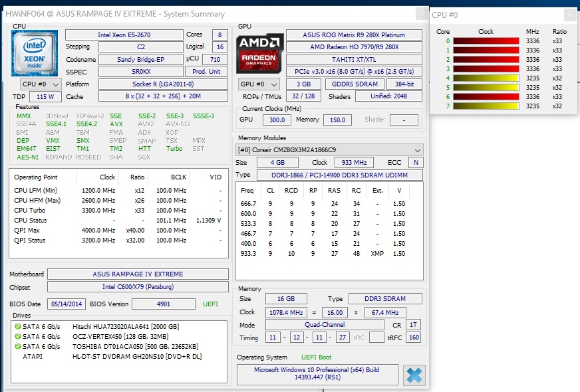Click the SSPEC value SR0KX
Image resolution: width=580 pixels, height=392 pixels.
[x=141, y=72]
